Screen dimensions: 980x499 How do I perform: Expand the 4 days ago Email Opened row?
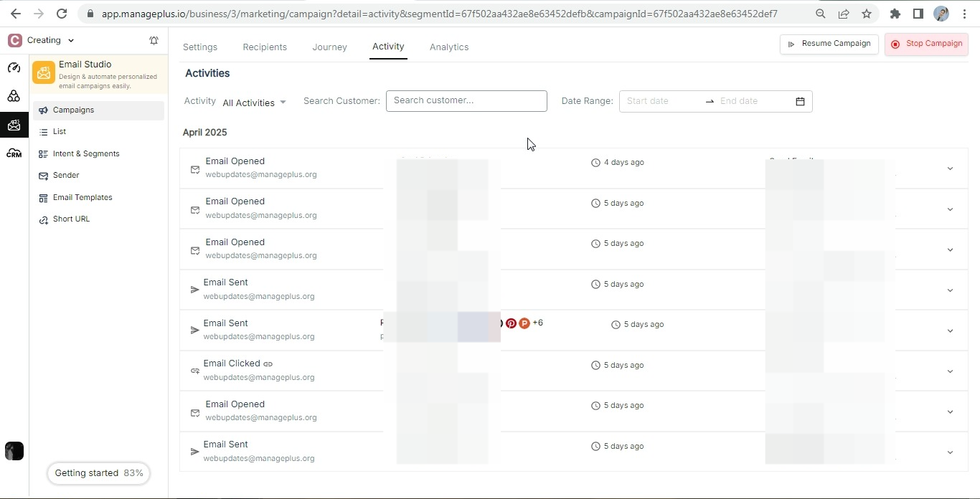(950, 168)
